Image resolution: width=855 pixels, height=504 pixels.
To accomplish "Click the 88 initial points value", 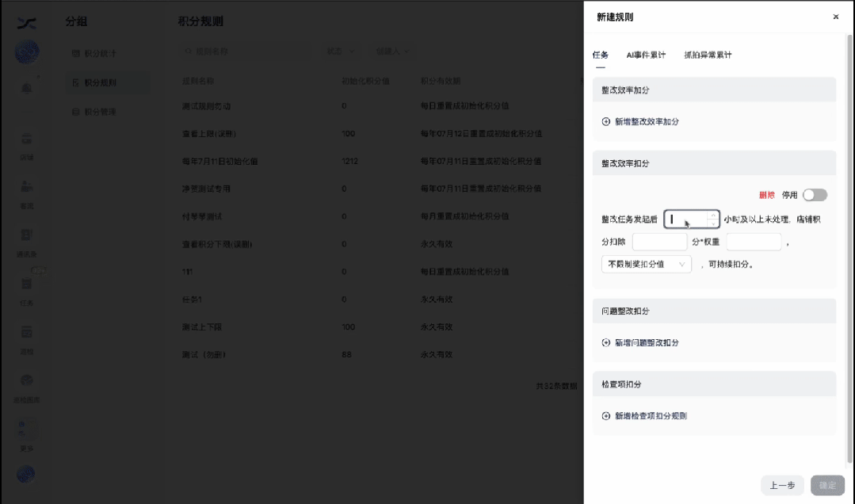I will pos(346,354).
